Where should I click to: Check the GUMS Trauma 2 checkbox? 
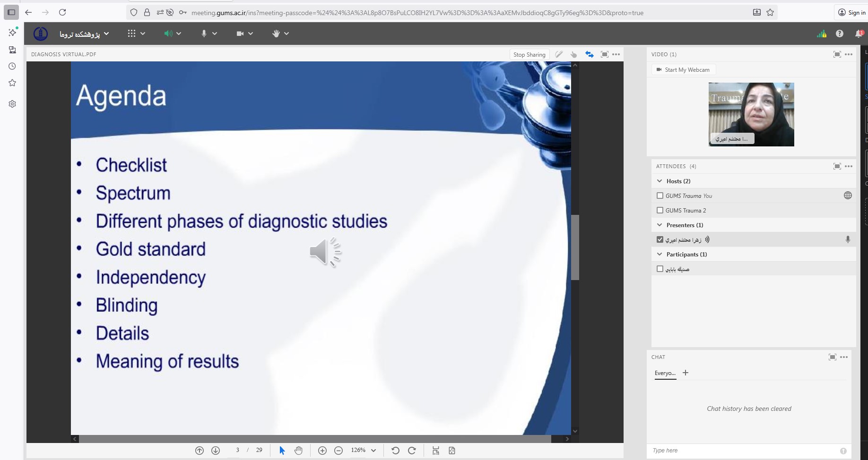tap(660, 210)
